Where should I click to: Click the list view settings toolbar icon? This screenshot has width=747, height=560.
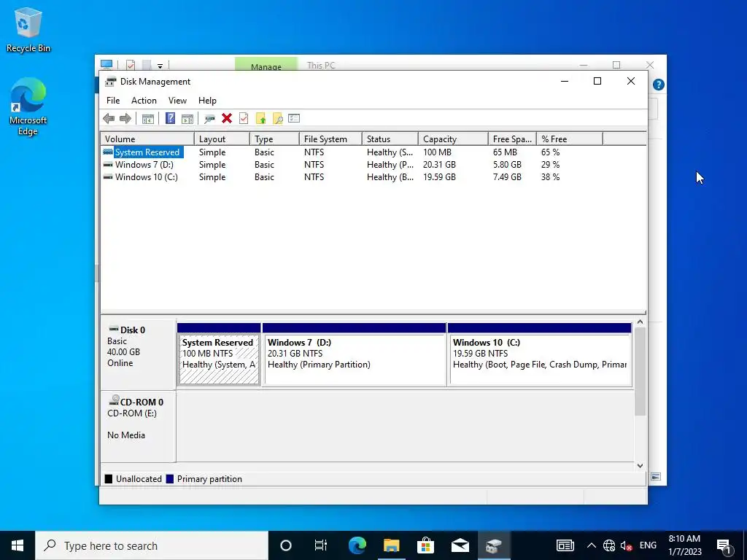294,118
